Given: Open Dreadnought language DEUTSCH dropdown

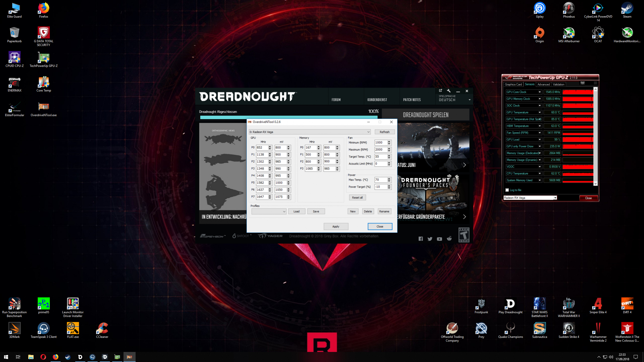Looking at the screenshot, I should coord(454,100).
